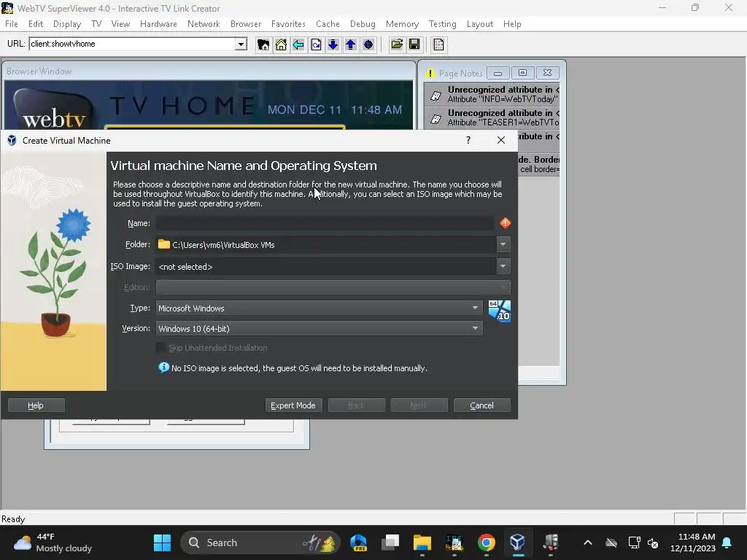Open the Browser menu
This screenshot has height=560, width=747.
click(246, 24)
